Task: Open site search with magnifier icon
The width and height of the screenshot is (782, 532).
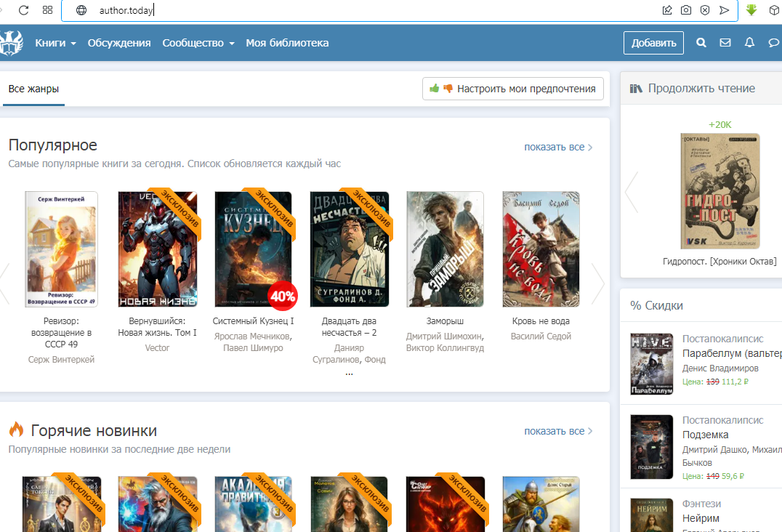Action: point(701,43)
